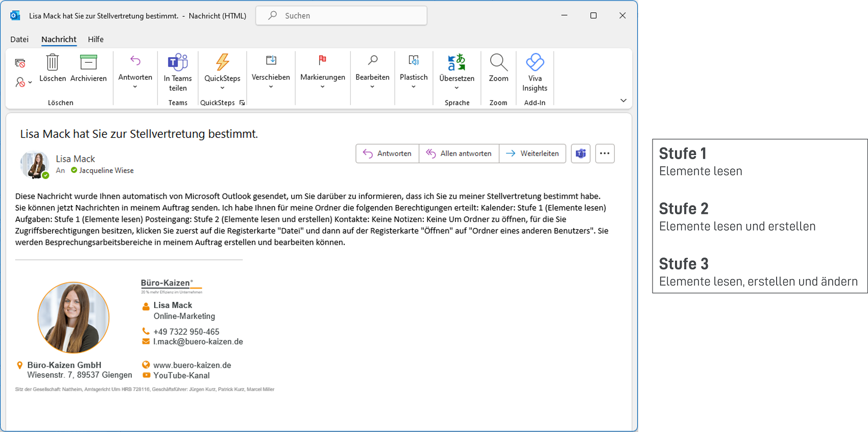Expand the Antworten dropdown chevron in ribbon

[x=135, y=87]
